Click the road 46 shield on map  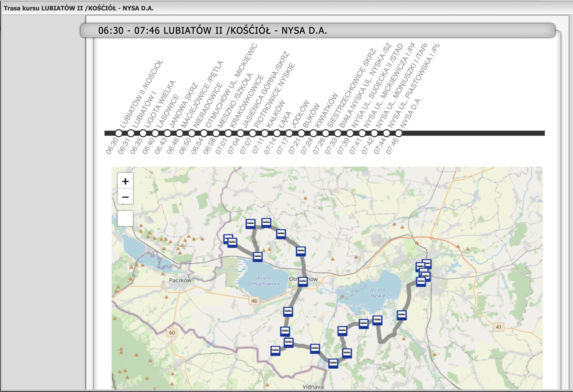tap(254, 301)
